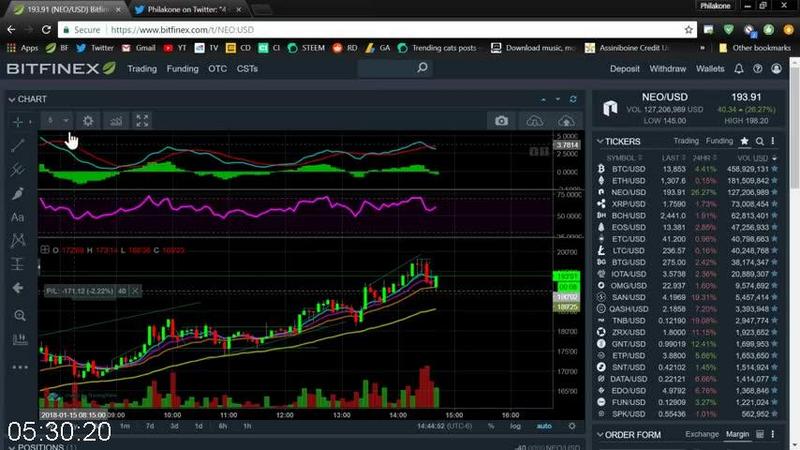Take a chart snapshot with camera icon
Image resolution: width=800 pixels, height=450 pixels.
click(501, 121)
